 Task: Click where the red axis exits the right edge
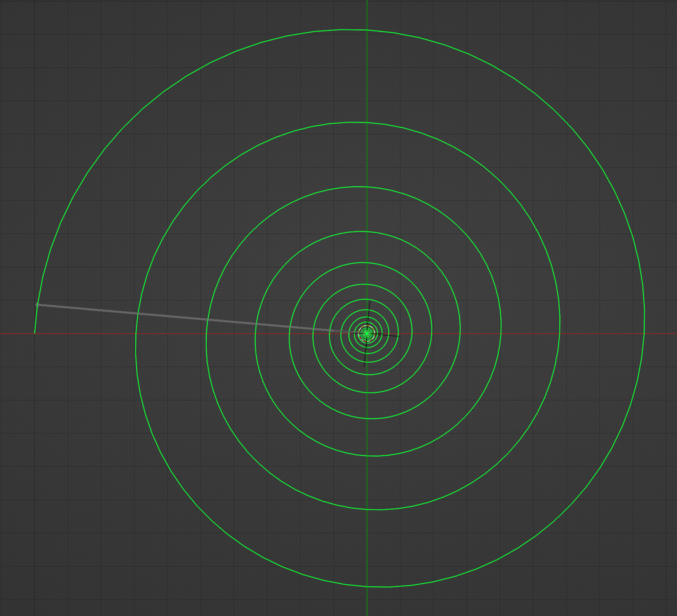[x=674, y=334]
